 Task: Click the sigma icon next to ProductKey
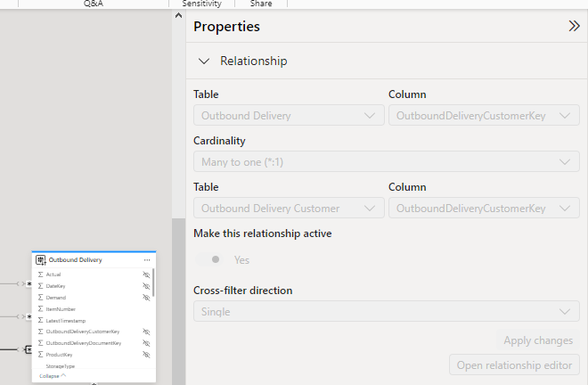pos(40,355)
